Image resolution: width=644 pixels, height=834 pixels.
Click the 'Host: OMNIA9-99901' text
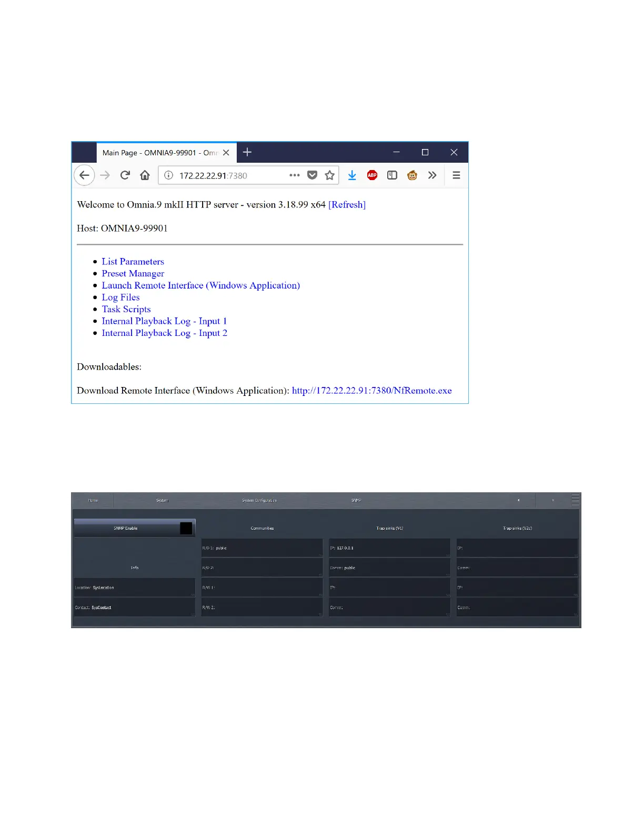[122, 229]
